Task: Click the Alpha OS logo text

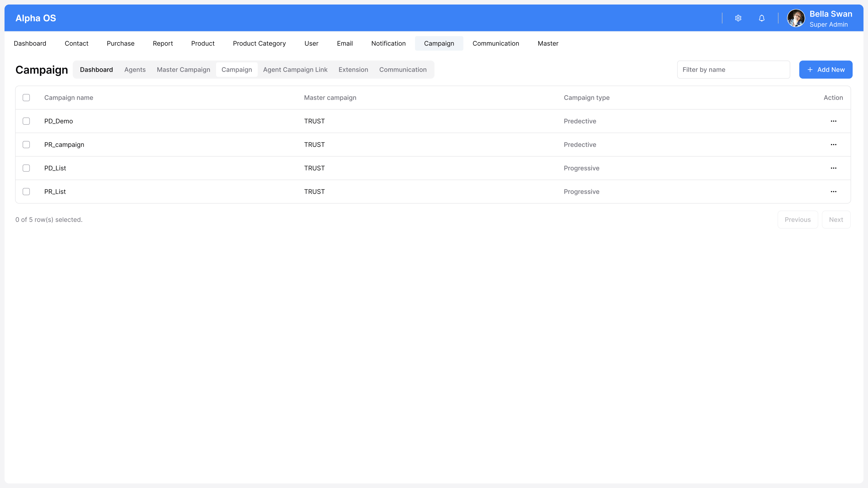Action: tap(36, 18)
